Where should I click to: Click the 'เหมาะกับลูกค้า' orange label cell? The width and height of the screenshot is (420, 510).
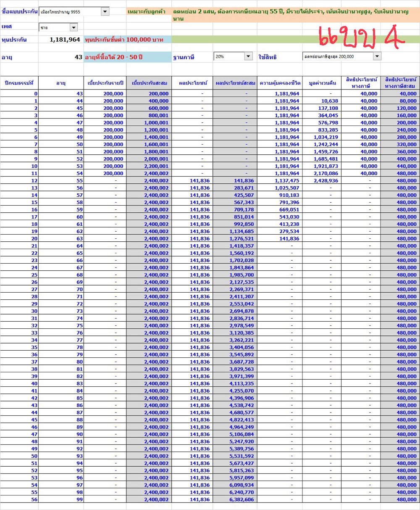[149, 12]
